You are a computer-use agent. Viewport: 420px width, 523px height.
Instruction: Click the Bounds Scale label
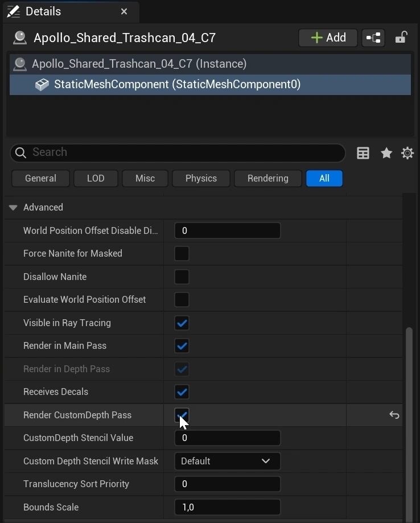point(51,507)
